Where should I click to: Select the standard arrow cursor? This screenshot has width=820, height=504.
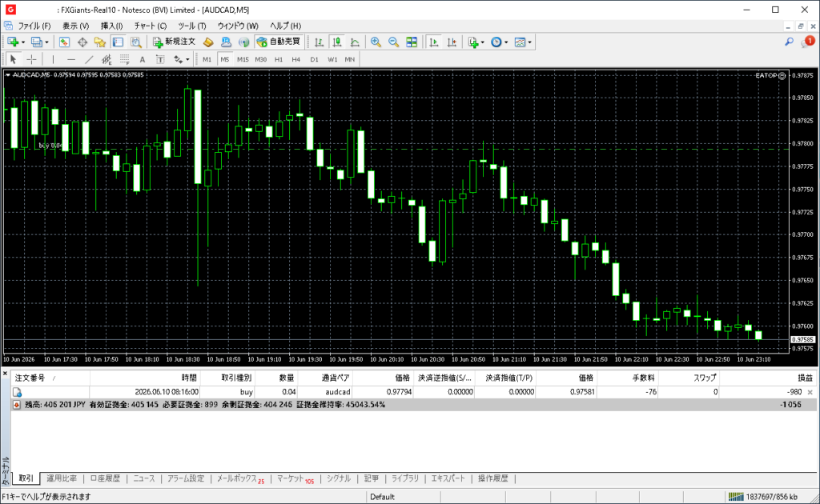(14, 59)
